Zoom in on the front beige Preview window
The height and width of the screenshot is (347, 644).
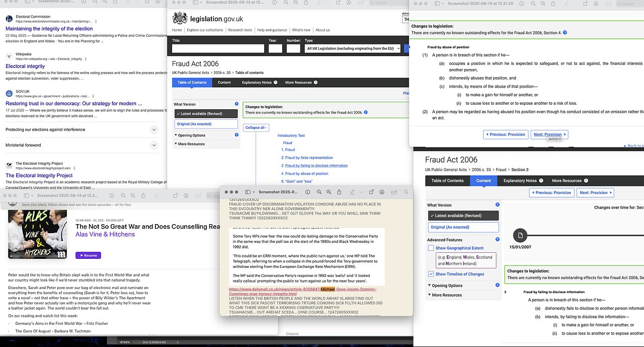coord(329,192)
